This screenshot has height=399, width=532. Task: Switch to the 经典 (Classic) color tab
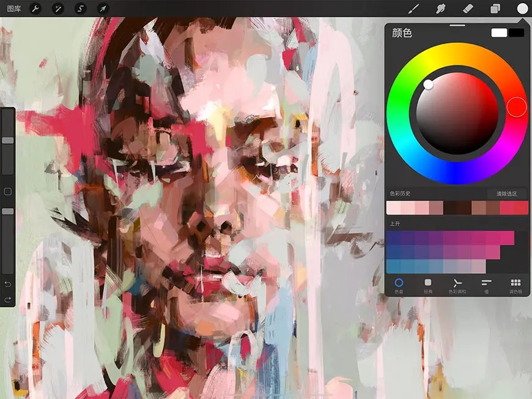click(428, 285)
